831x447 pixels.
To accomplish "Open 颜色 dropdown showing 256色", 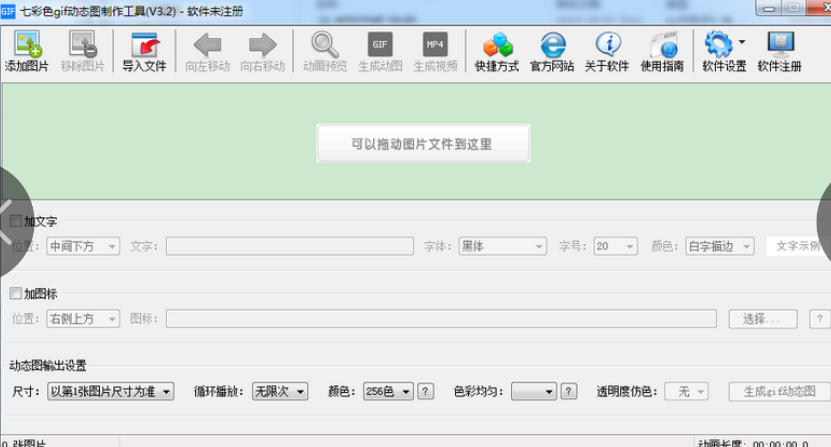I will coord(388,391).
